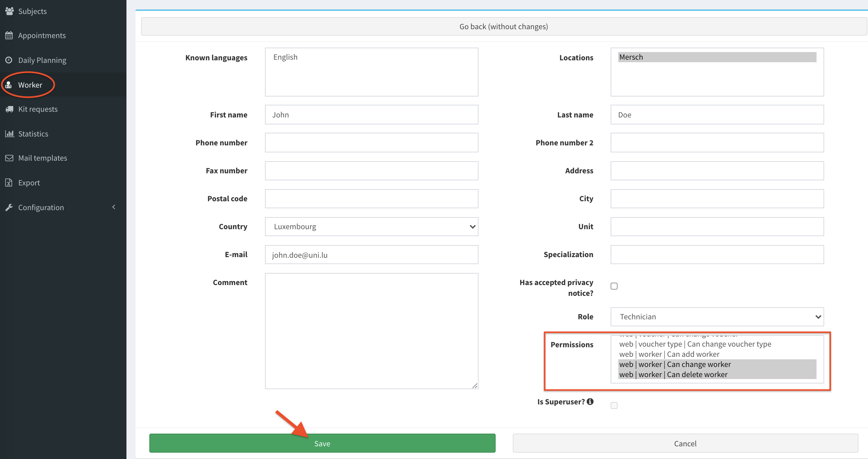Click the Kit requests truck icon

click(9, 109)
